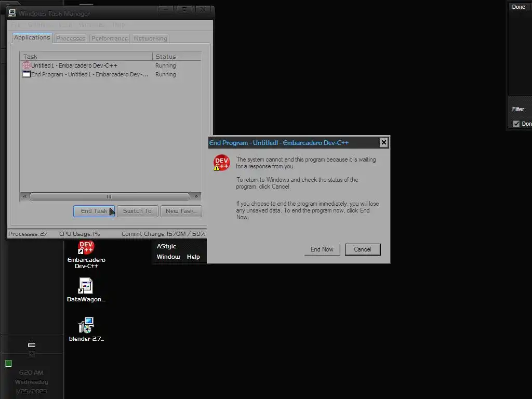The height and width of the screenshot is (399, 532).
Task: Close the End Program dialog with X button
Action: point(383,142)
